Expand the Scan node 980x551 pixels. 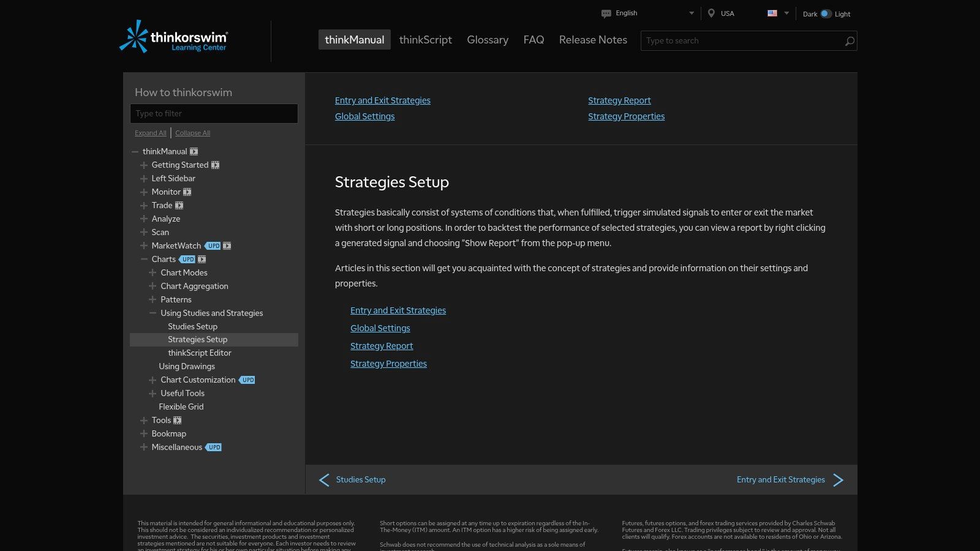click(x=144, y=232)
